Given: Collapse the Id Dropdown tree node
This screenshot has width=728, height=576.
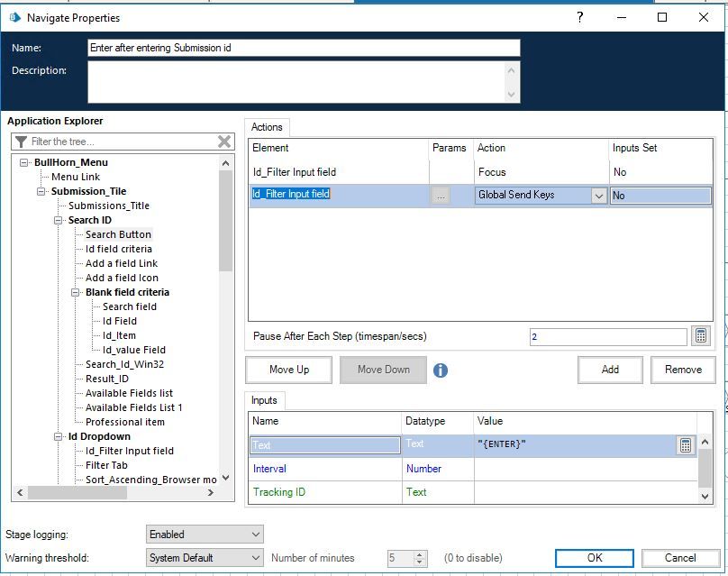Looking at the screenshot, I should (59, 436).
